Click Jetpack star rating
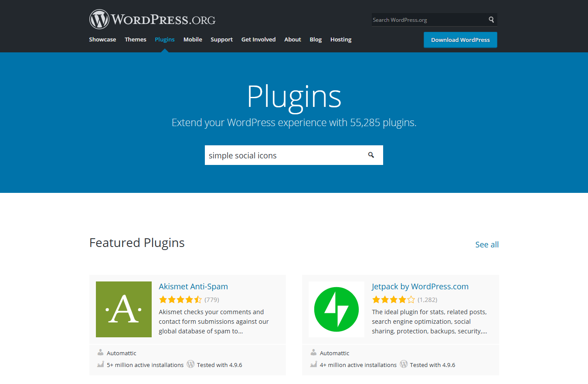 [394, 300]
